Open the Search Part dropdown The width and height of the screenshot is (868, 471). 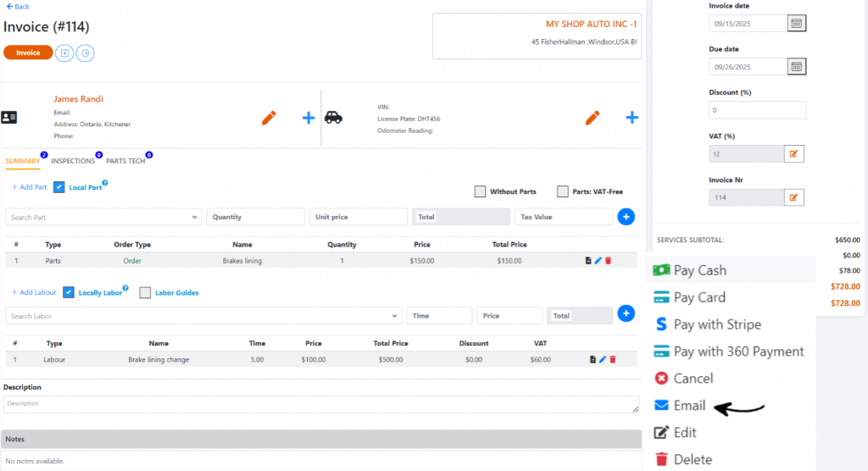coord(104,217)
